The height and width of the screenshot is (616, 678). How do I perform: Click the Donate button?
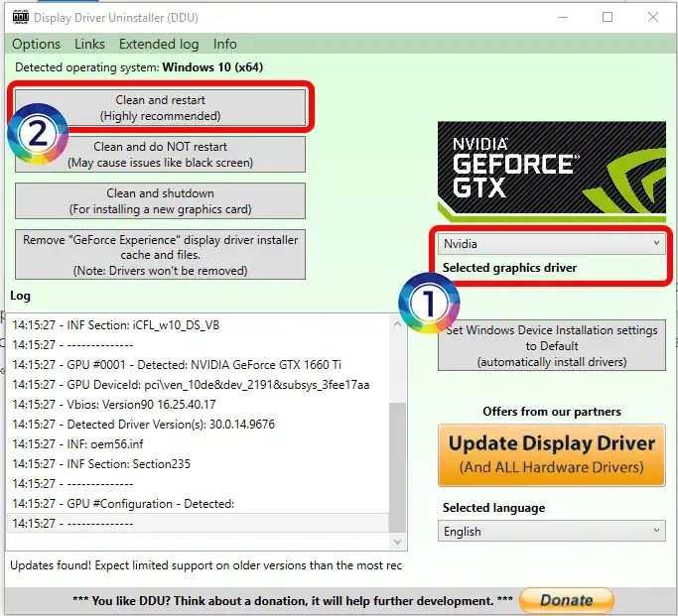(x=567, y=600)
